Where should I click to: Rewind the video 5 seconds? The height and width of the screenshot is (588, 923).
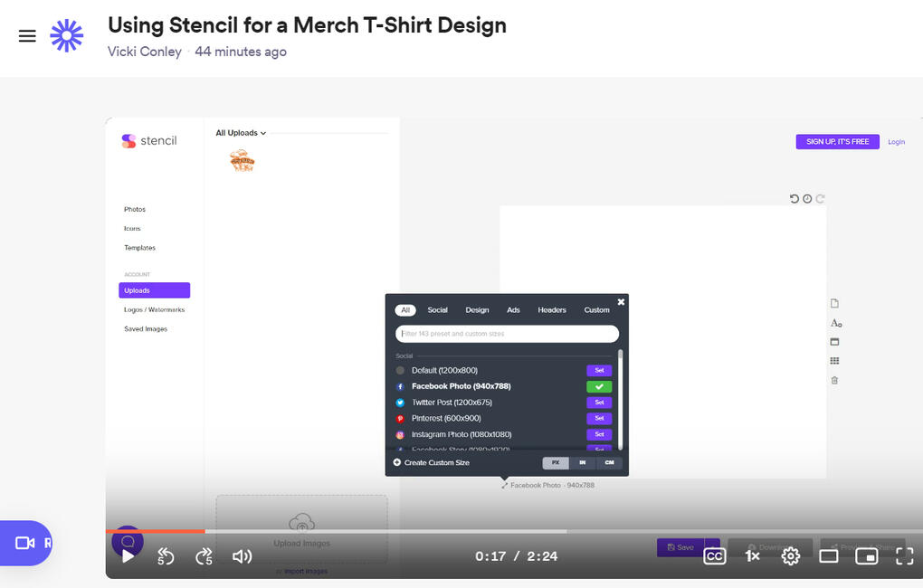tap(166, 556)
